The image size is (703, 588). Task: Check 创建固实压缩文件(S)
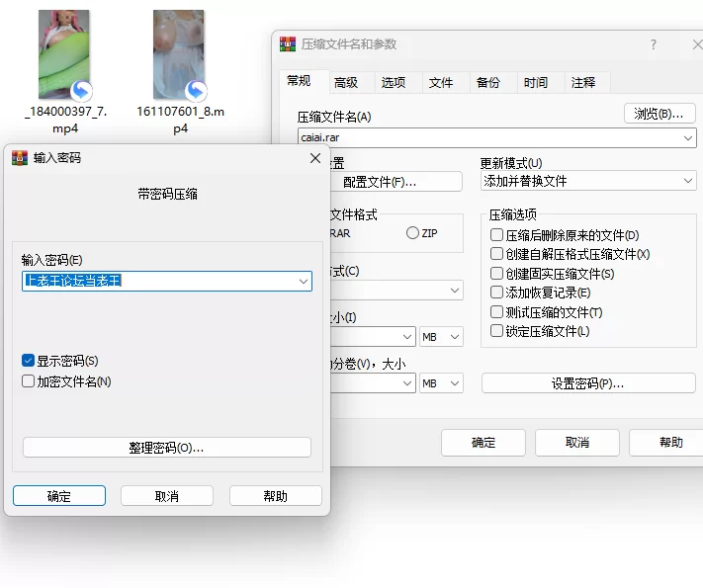click(x=496, y=273)
